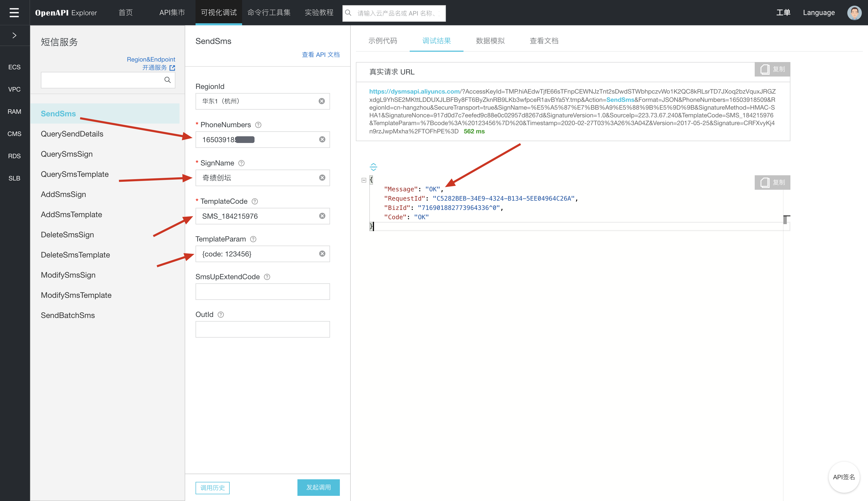
Task: Copy the real request URL with 复制
Action: (x=772, y=69)
